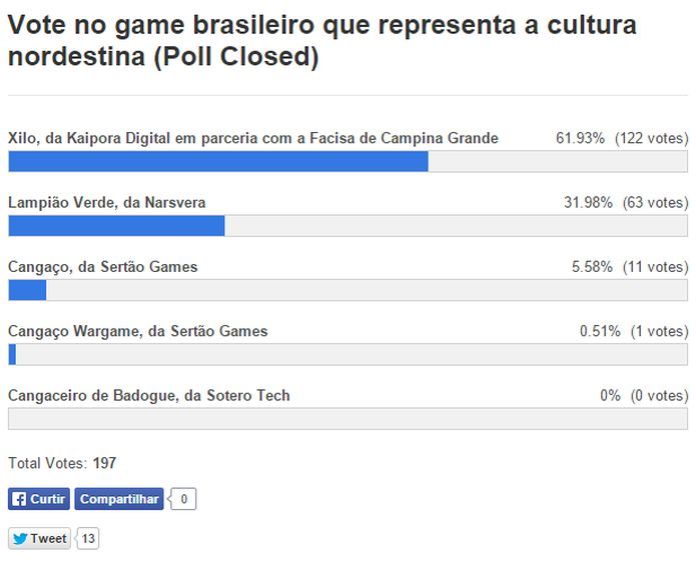
Task: Click the Facebook share count showing 0
Action: (184, 499)
